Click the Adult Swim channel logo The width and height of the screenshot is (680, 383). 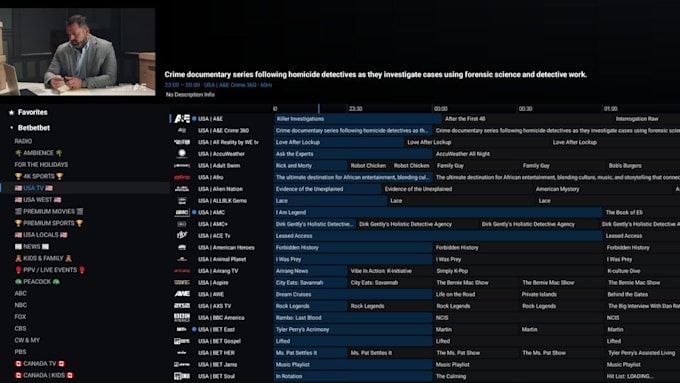click(x=182, y=165)
